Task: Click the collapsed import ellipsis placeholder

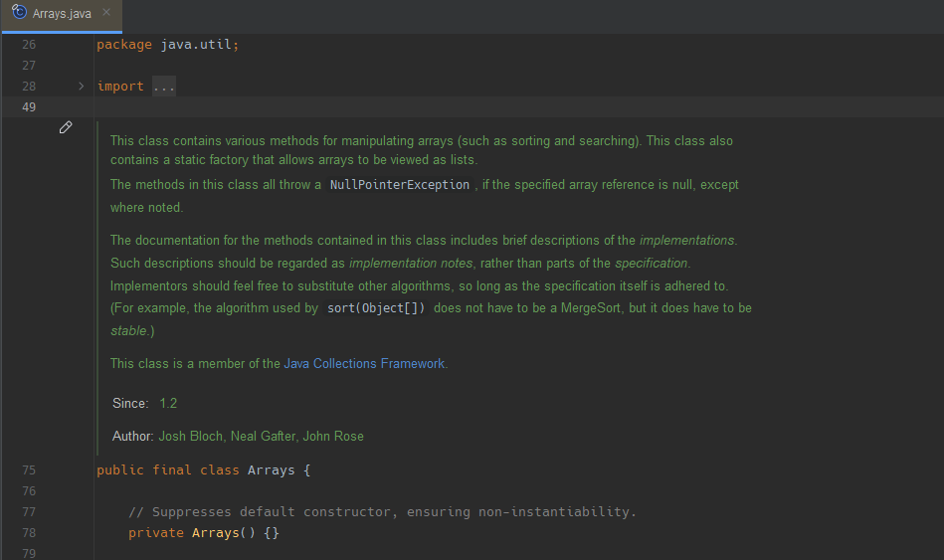Action: (164, 87)
